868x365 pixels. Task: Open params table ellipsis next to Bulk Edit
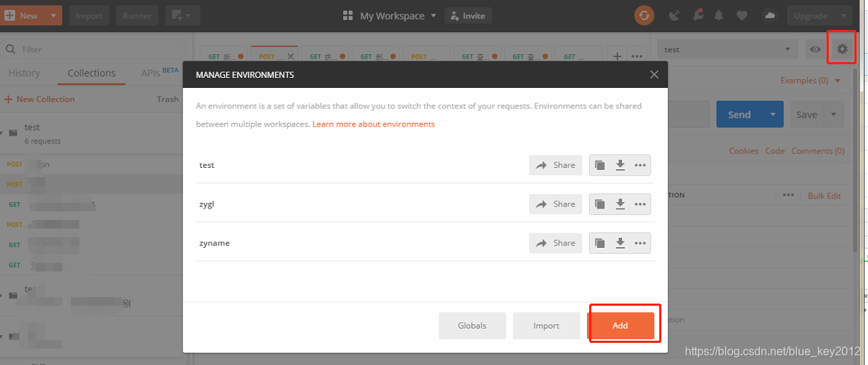[789, 195]
